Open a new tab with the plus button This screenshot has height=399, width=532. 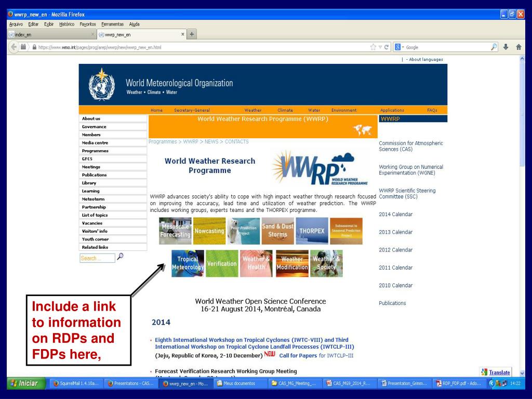tap(192, 34)
